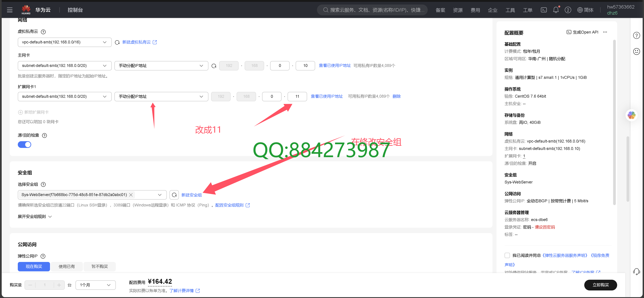
Task: Select 暂不购买 for elastic public IP
Action: point(100,266)
